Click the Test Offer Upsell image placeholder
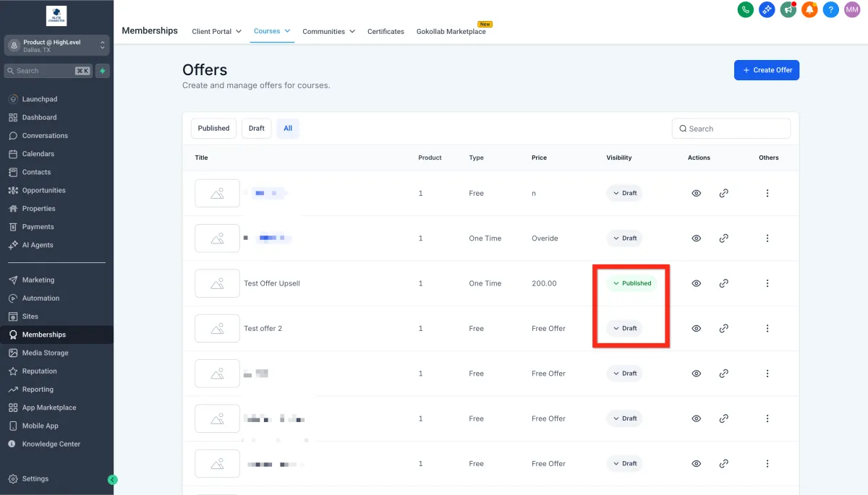 (217, 283)
